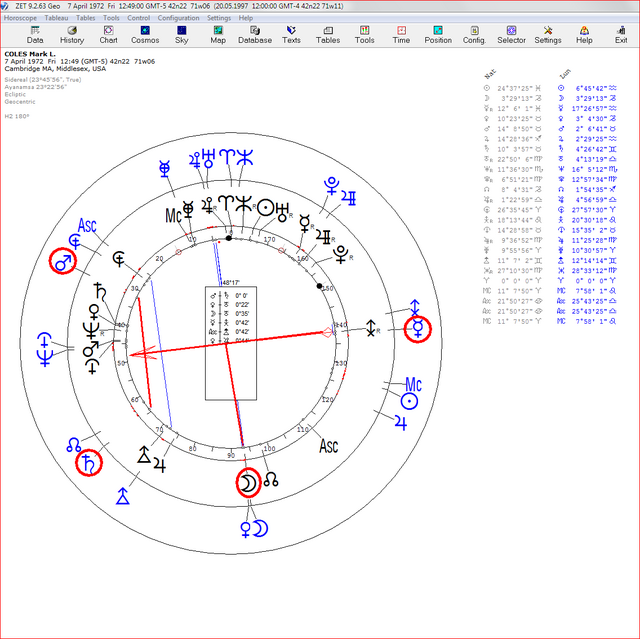The width and height of the screenshot is (640, 639).
Task: Click the blue Saturn glyph circled in red
Action: coord(88,463)
